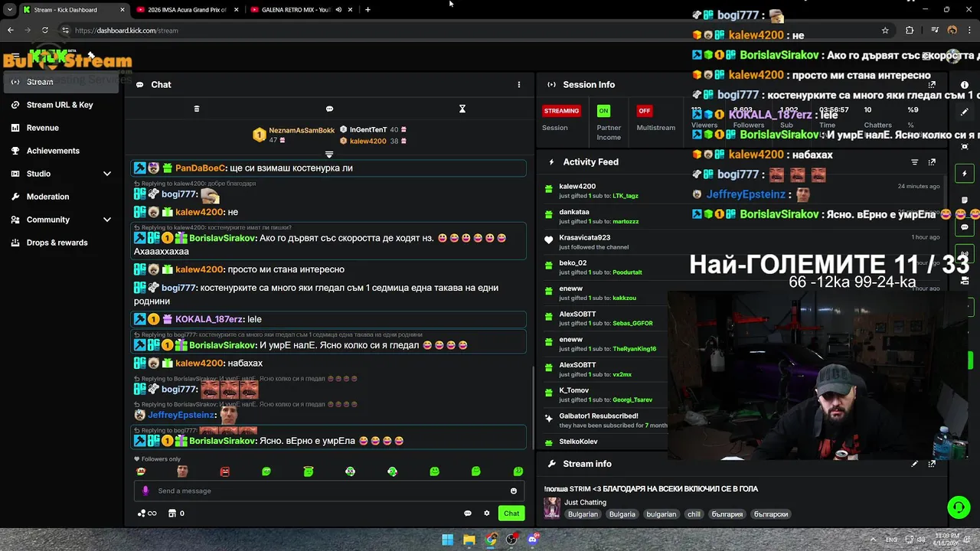
Task: Collapse the gift leaderboard with the chevron
Action: pyautogui.click(x=329, y=155)
